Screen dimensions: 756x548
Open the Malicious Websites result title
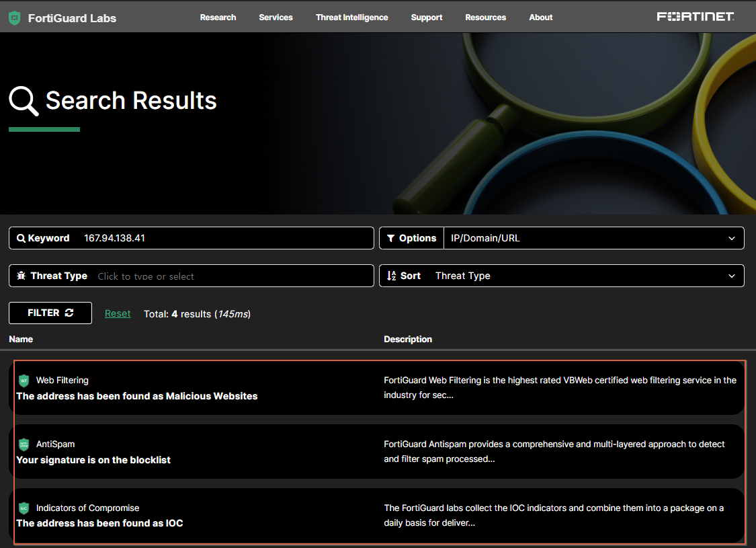click(x=137, y=396)
